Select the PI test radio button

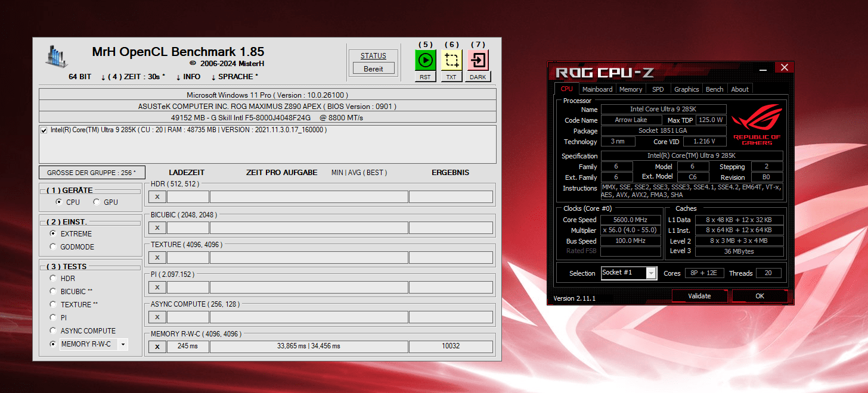[x=53, y=317]
